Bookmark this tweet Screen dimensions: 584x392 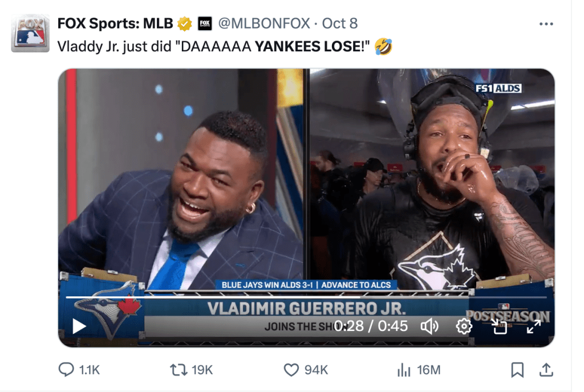click(x=517, y=370)
